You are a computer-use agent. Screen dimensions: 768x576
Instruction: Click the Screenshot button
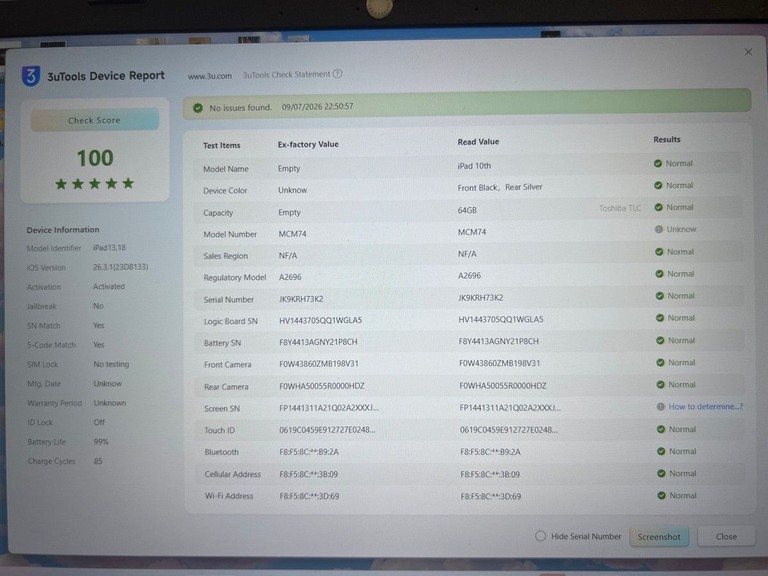pos(659,537)
